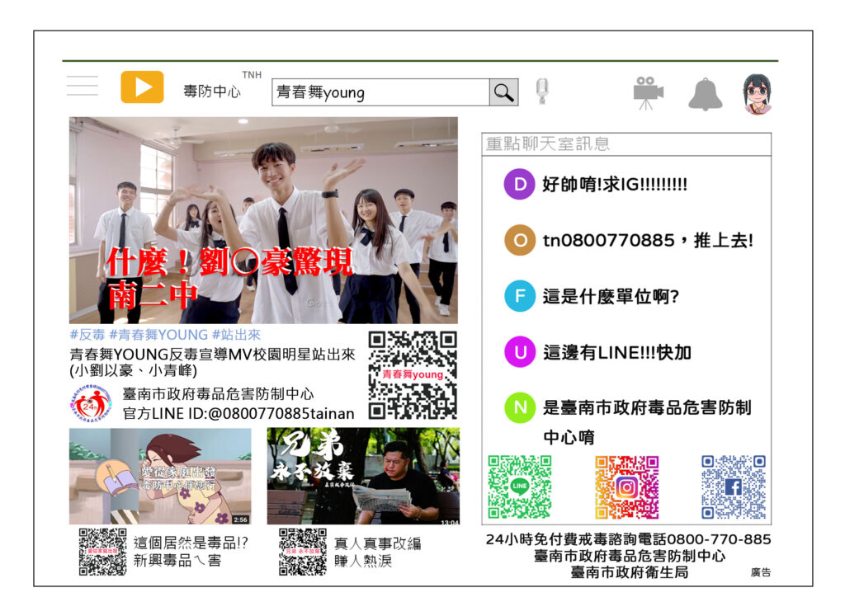Click the Facebook QR code
This screenshot has height=616, width=845.
(x=734, y=487)
